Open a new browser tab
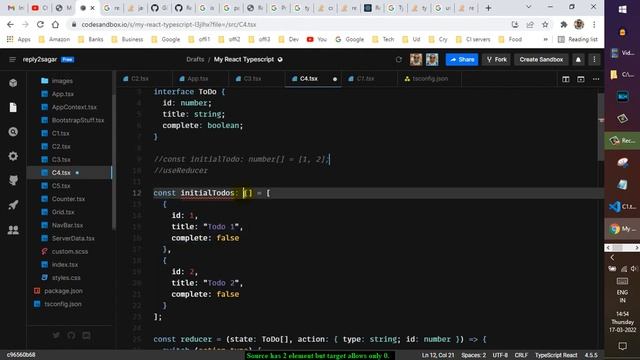Image resolution: width=640 pixels, height=360 pixels. coord(488,8)
